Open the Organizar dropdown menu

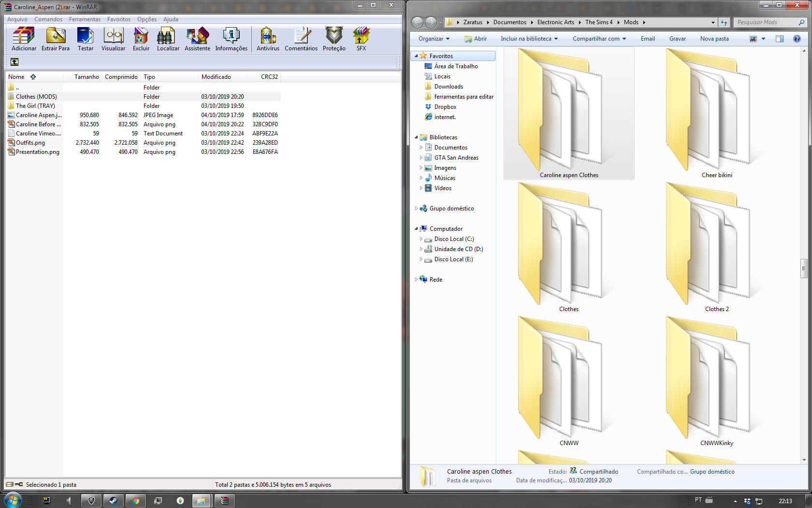pyautogui.click(x=434, y=39)
